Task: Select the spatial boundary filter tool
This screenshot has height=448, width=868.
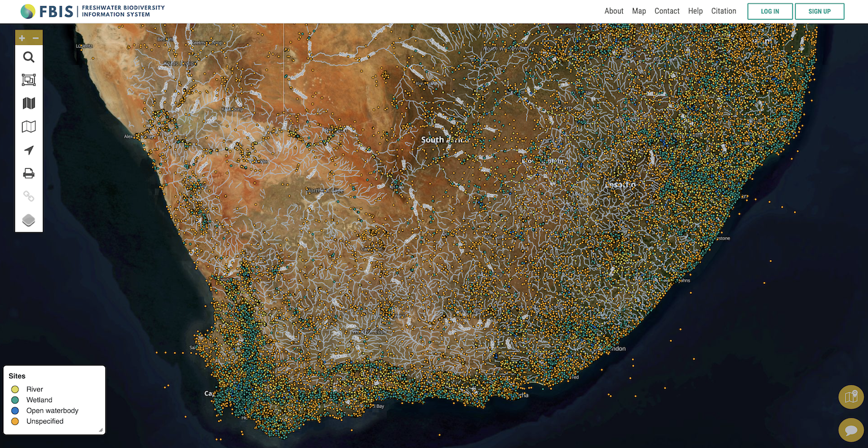Action: pos(29,80)
